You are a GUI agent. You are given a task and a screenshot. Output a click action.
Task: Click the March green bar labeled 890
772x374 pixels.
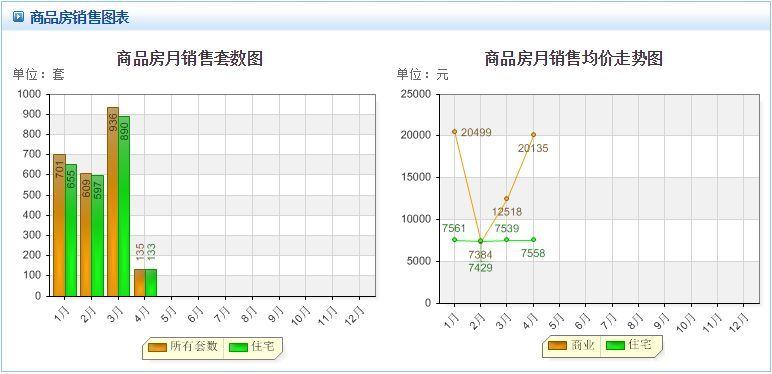tap(124, 206)
